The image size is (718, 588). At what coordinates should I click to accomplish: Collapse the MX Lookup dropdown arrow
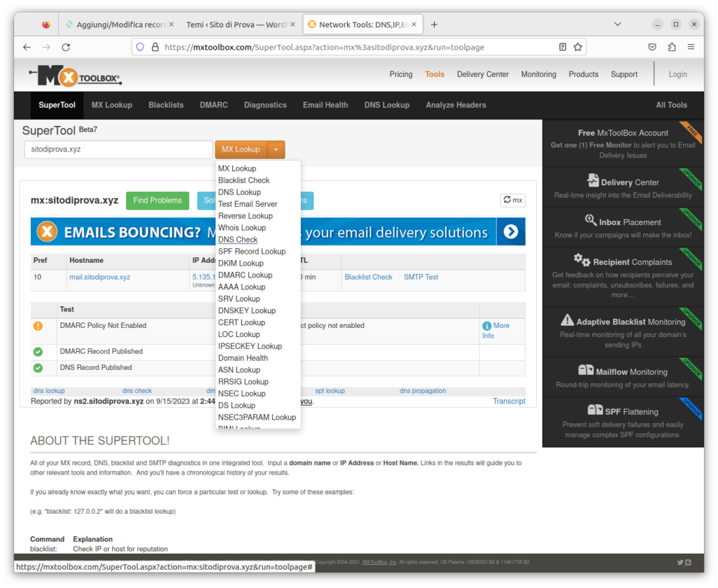point(276,150)
